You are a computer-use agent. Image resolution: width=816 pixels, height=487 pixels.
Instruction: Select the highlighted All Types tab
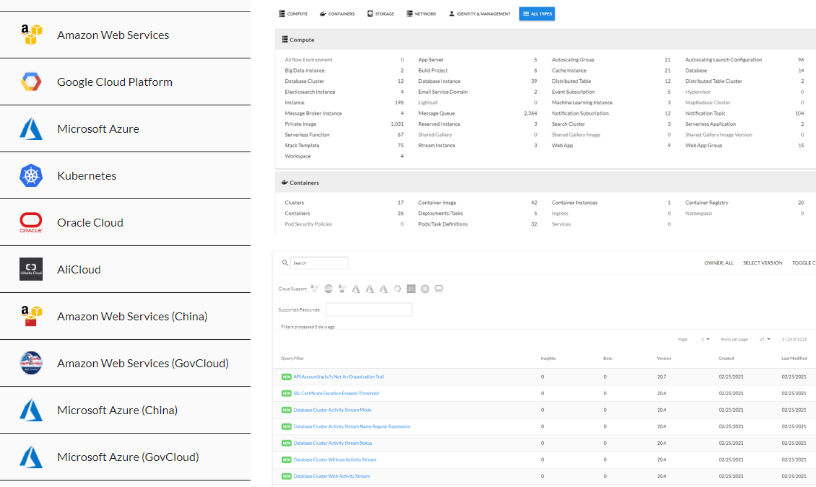click(x=537, y=14)
